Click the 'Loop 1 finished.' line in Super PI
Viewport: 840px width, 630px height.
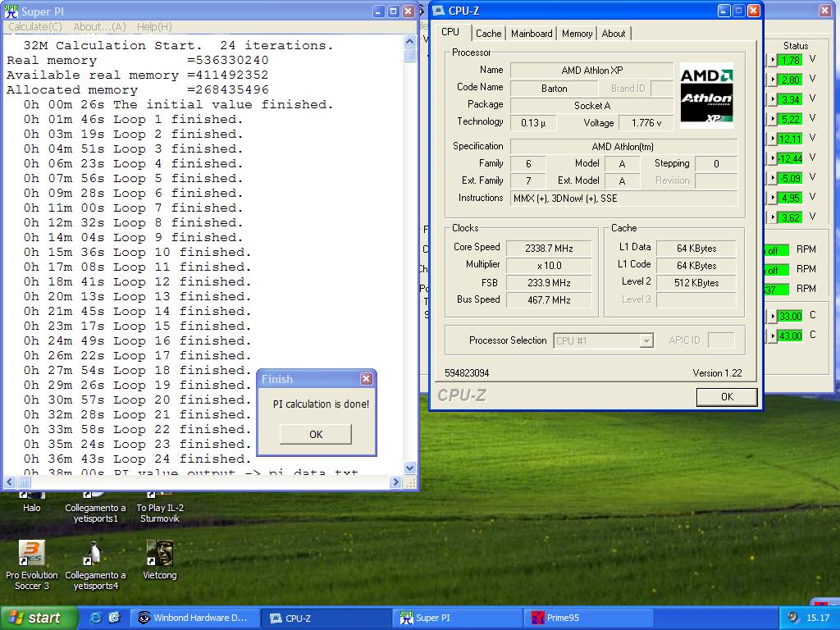pos(133,120)
